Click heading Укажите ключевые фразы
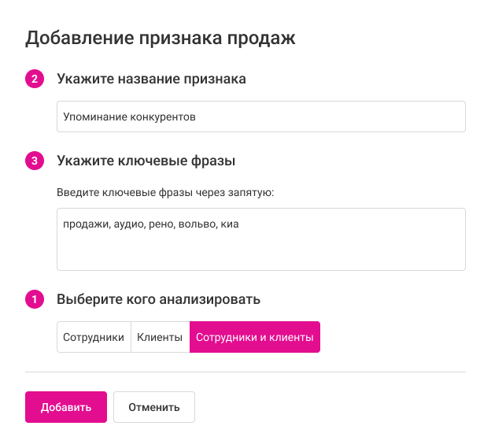Image resolution: width=491 pixels, height=448 pixels. point(146,161)
